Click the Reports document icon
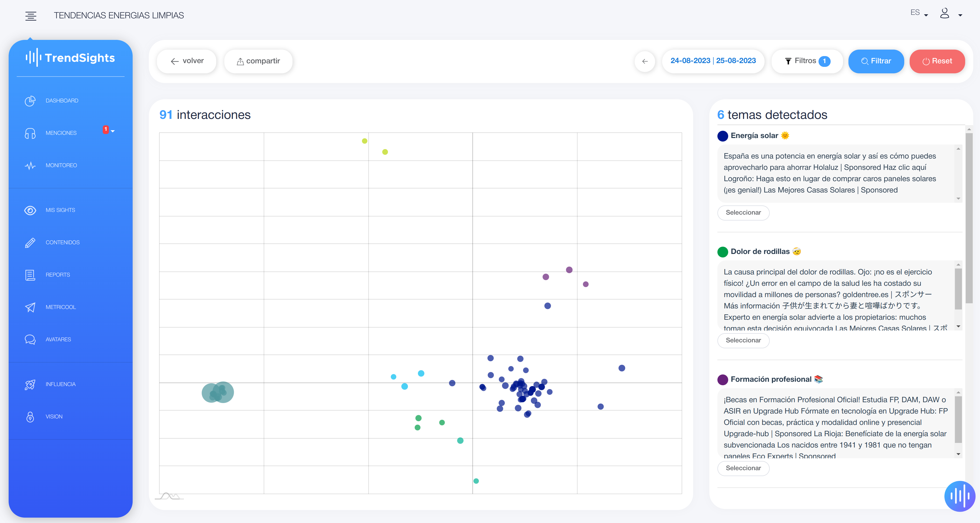Image resolution: width=980 pixels, height=523 pixels. point(30,275)
